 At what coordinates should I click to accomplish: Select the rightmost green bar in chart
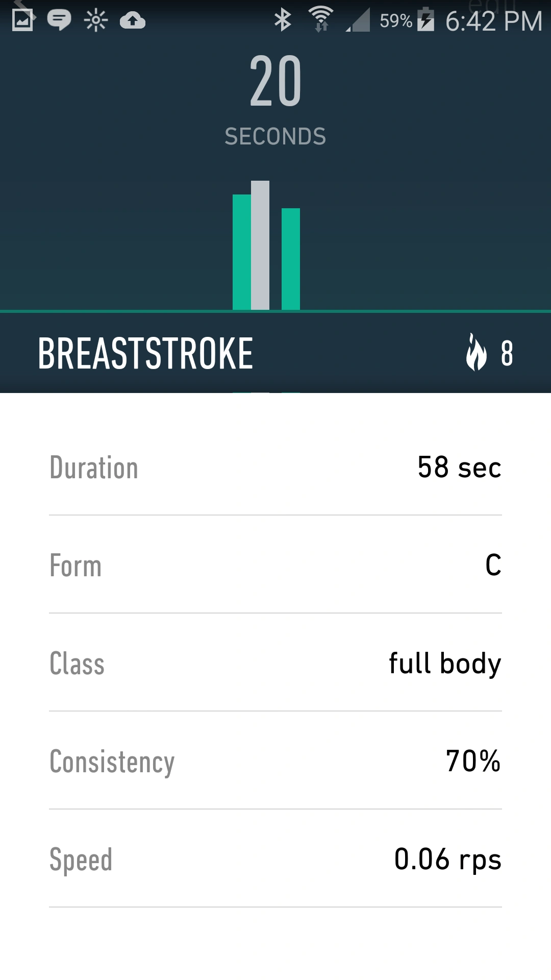click(291, 259)
